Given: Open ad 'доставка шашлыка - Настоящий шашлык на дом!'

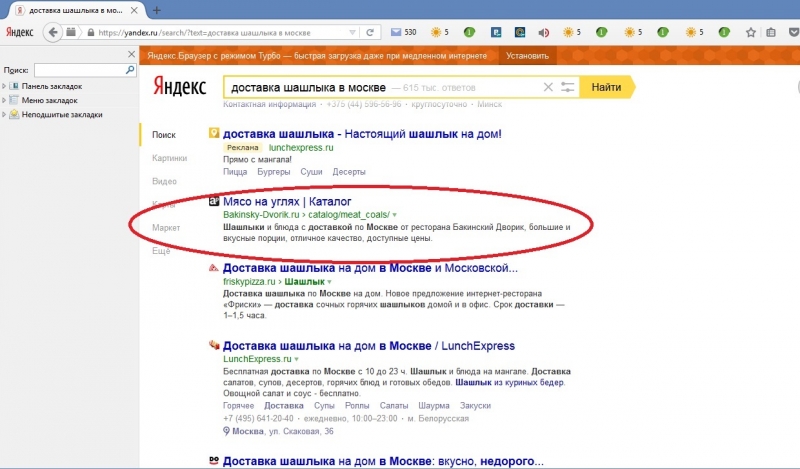Looking at the screenshot, I should click(x=362, y=134).
